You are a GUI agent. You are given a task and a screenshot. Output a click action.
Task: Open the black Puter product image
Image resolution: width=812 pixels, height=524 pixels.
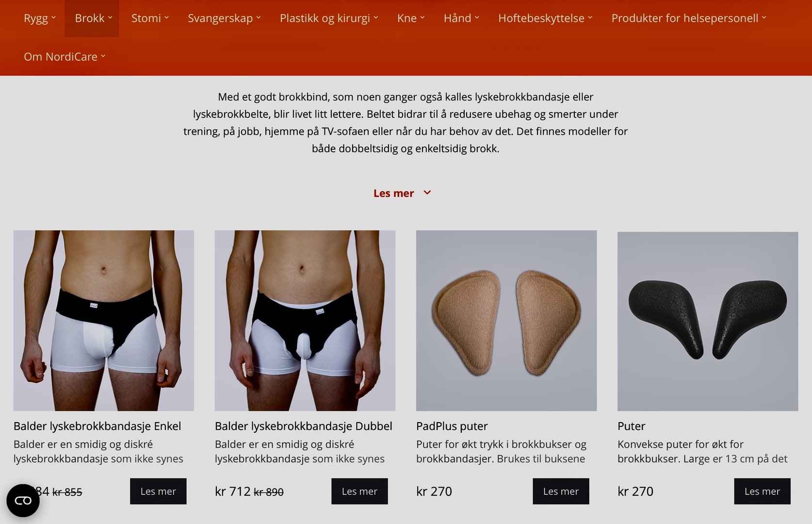point(708,321)
